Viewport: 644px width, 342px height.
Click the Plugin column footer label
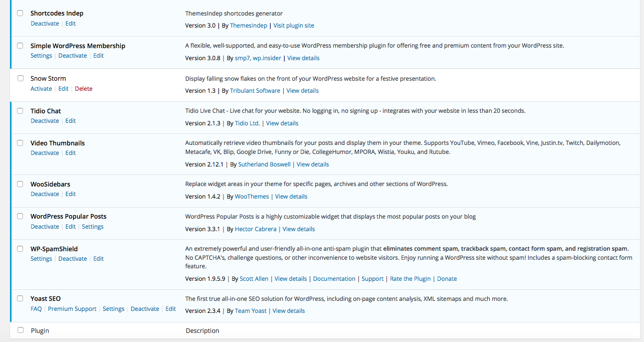coord(40,330)
